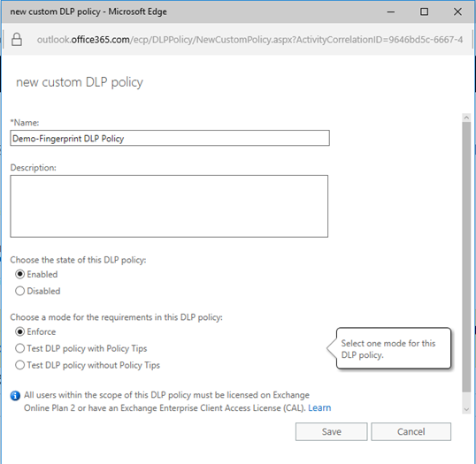
Task: Select the Disabled state radio button
Action: (20, 291)
